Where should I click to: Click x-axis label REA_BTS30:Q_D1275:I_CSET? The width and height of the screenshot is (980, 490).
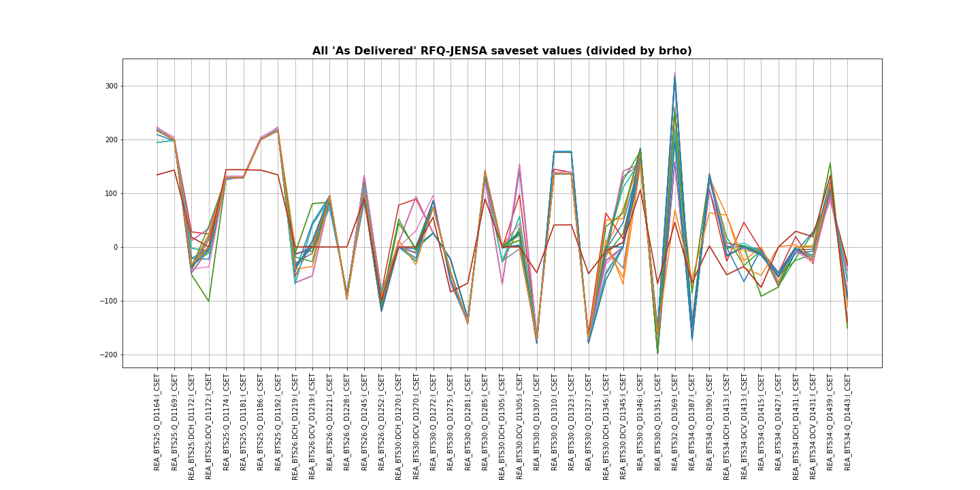coord(451,422)
